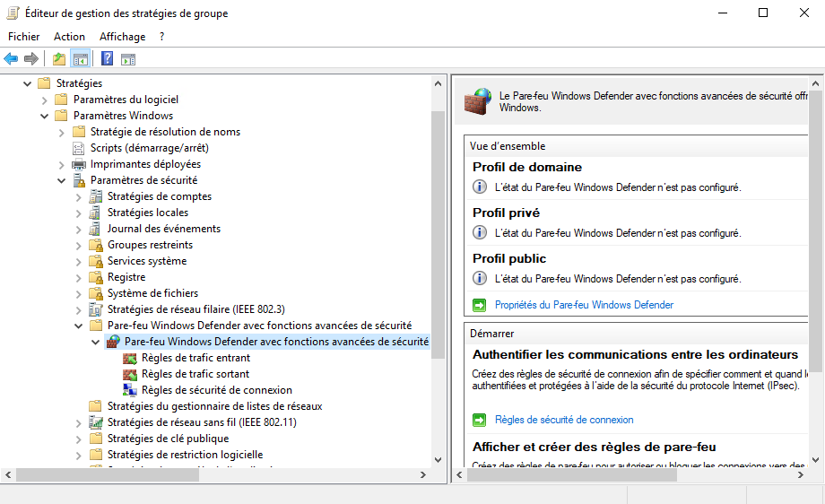Expand the Stratégies de clé publique node
This screenshot has width=825, height=504.
(78, 439)
